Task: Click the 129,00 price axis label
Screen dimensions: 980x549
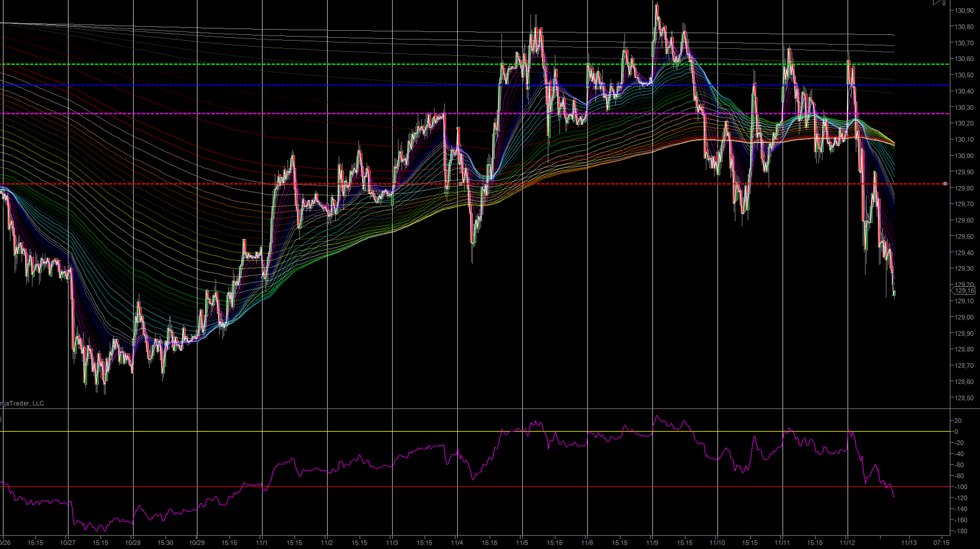Action: (x=964, y=317)
